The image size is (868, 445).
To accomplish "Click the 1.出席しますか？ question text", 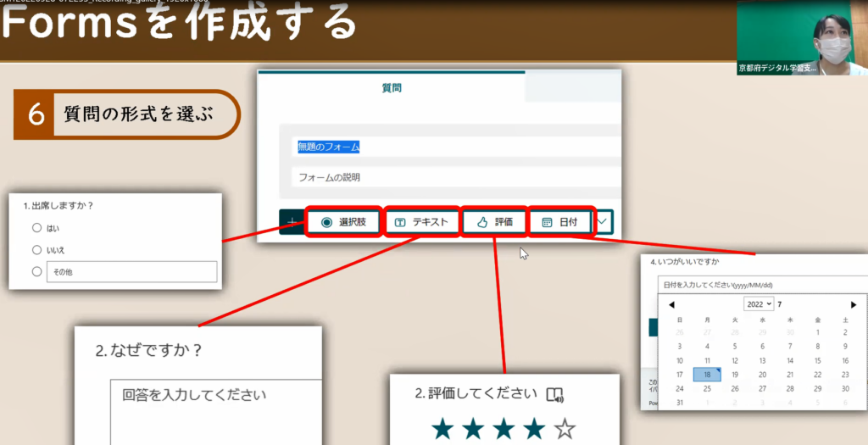I will click(58, 205).
